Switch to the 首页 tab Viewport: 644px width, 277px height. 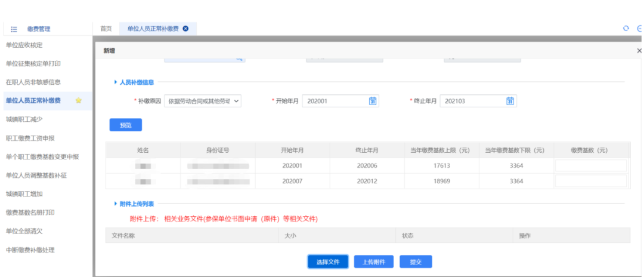tap(106, 29)
